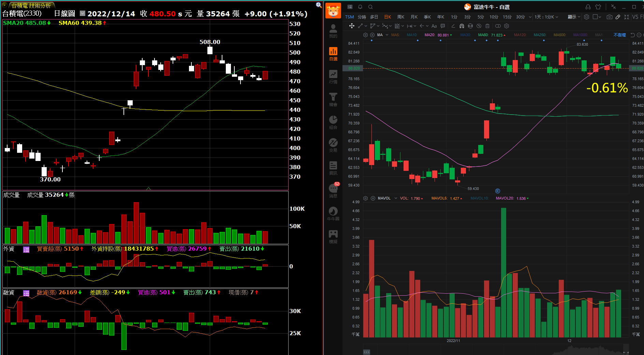Click the E earnings marker on chart
This screenshot has width=644, height=355.
(x=497, y=191)
